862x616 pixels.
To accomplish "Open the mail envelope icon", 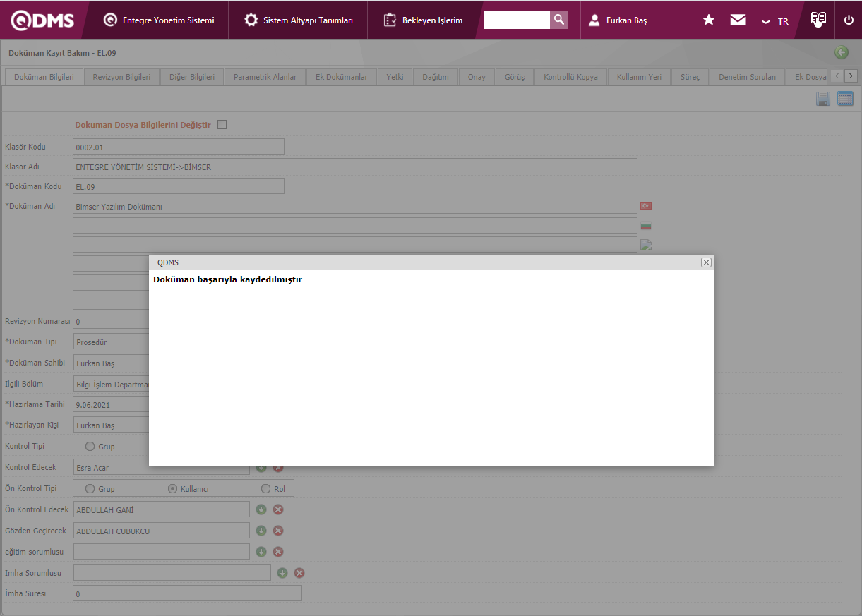I will click(738, 20).
